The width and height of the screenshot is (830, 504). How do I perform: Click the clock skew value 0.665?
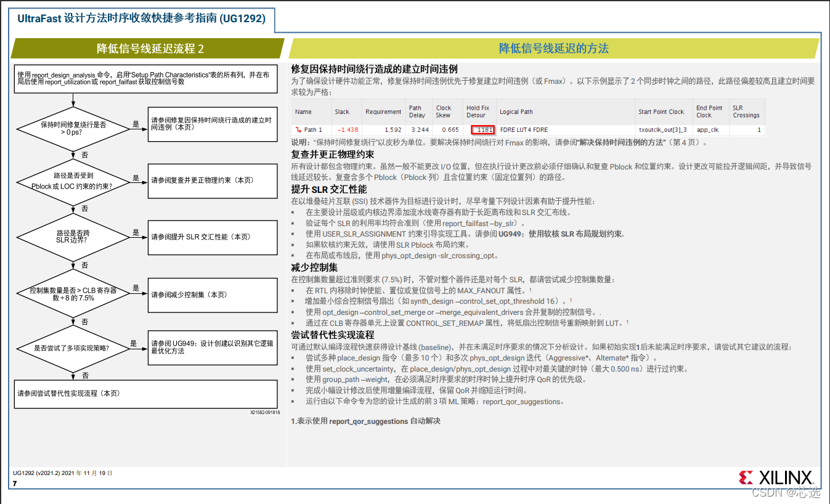pos(450,130)
